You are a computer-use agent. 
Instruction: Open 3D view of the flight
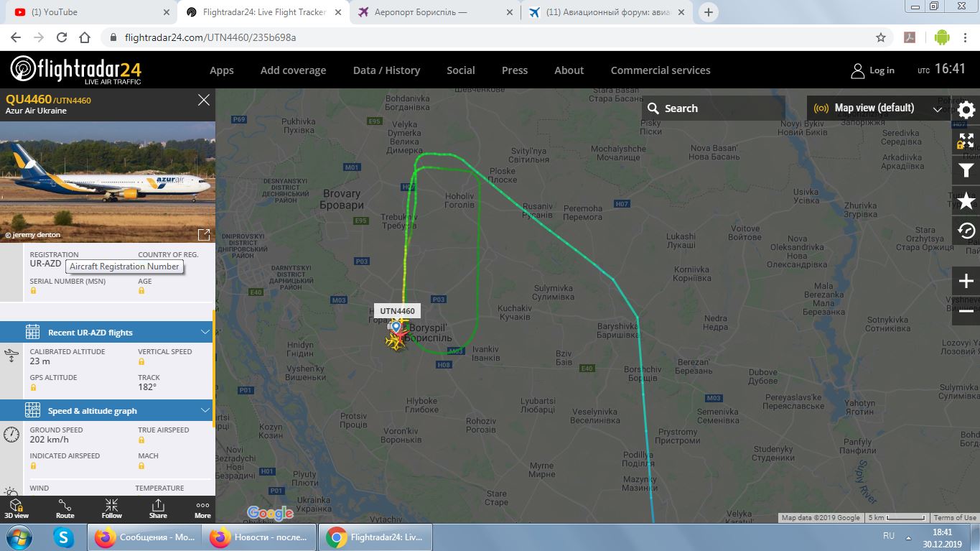coord(17,509)
